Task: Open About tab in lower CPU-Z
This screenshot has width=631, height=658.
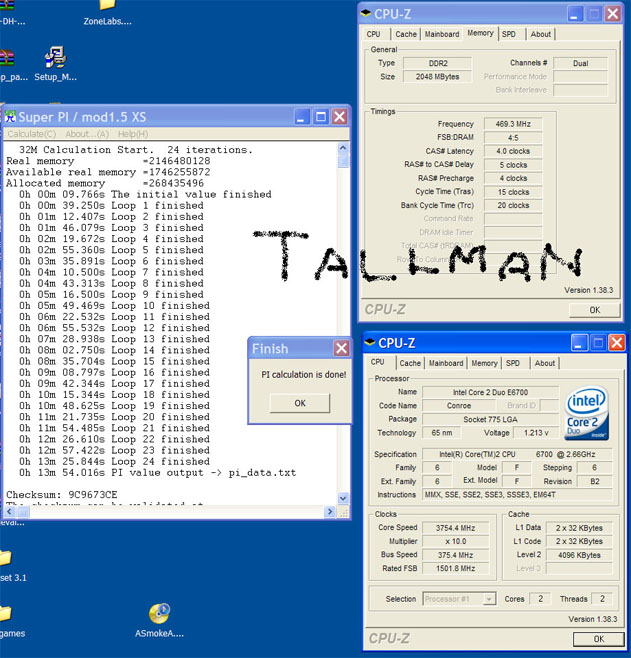Action: point(545,363)
